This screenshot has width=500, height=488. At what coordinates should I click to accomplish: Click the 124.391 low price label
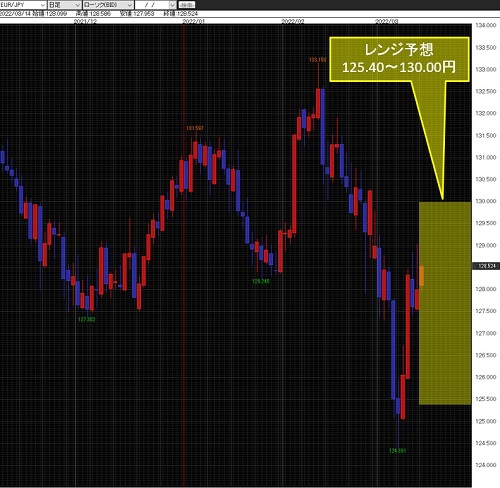click(397, 451)
